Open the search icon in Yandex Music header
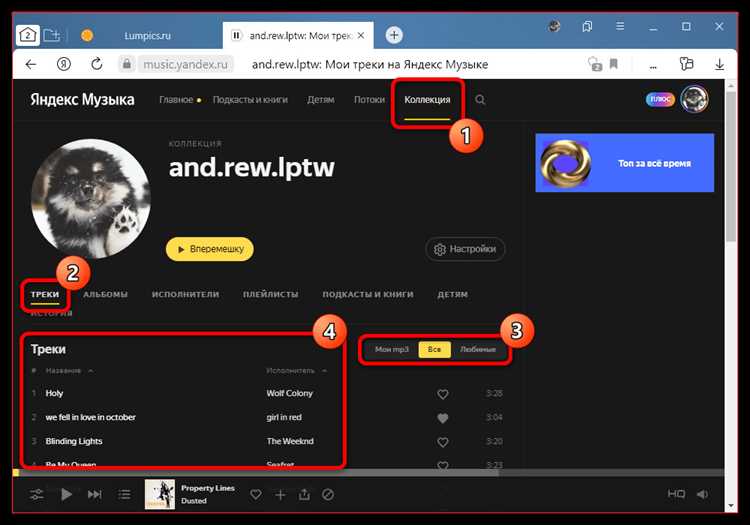 tap(480, 99)
